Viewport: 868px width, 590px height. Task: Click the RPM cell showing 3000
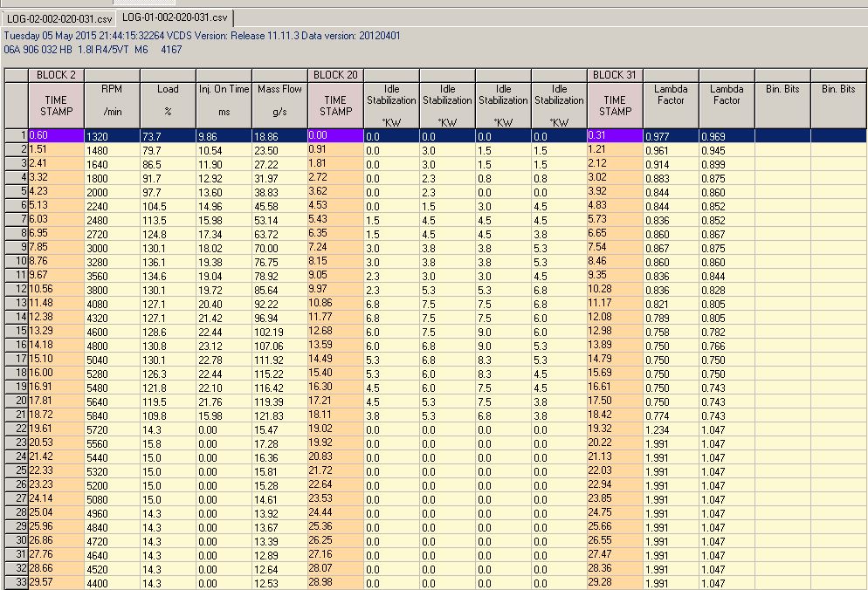[x=112, y=247]
